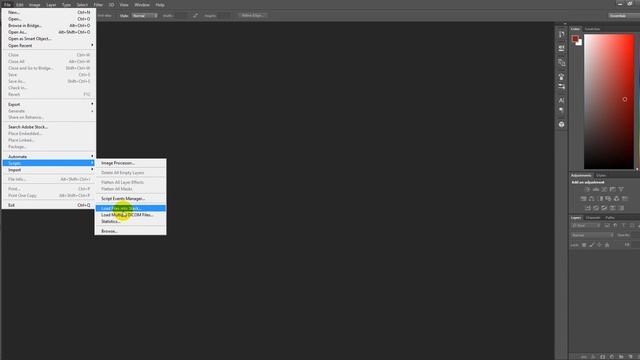
Task: Add a Photo Filter adjustment
Action: (x=608, y=199)
